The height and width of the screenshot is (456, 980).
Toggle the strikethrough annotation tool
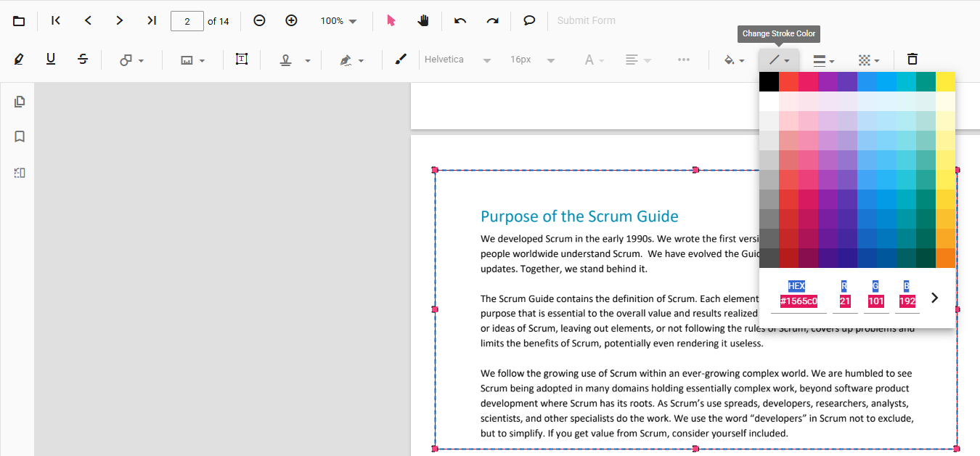pos(83,60)
